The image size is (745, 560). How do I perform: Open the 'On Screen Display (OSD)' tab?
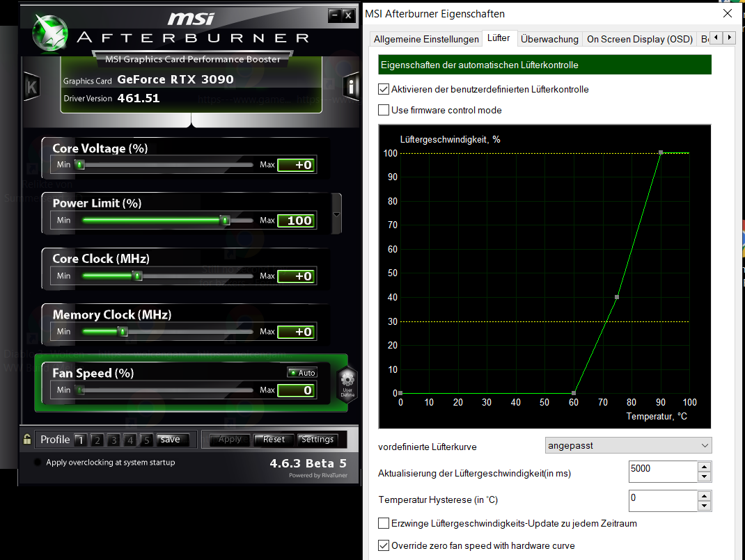click(640, 39)
